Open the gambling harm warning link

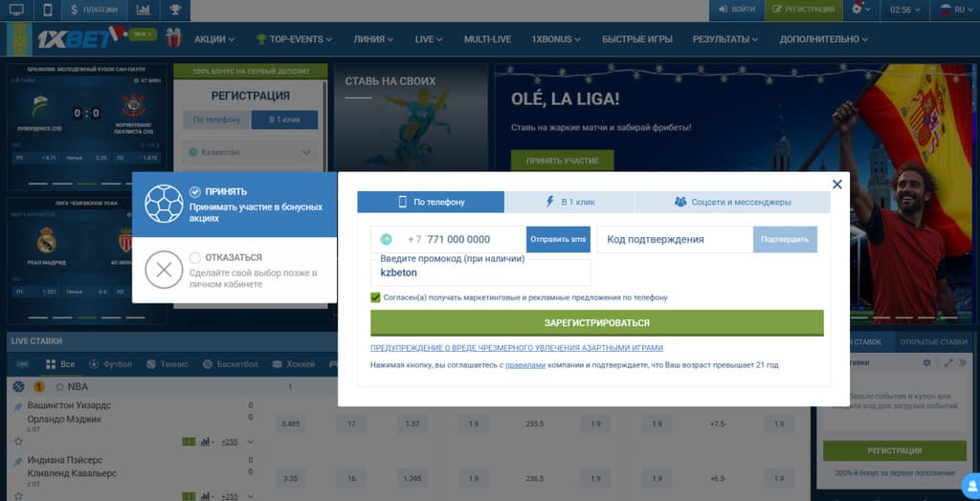517,348
